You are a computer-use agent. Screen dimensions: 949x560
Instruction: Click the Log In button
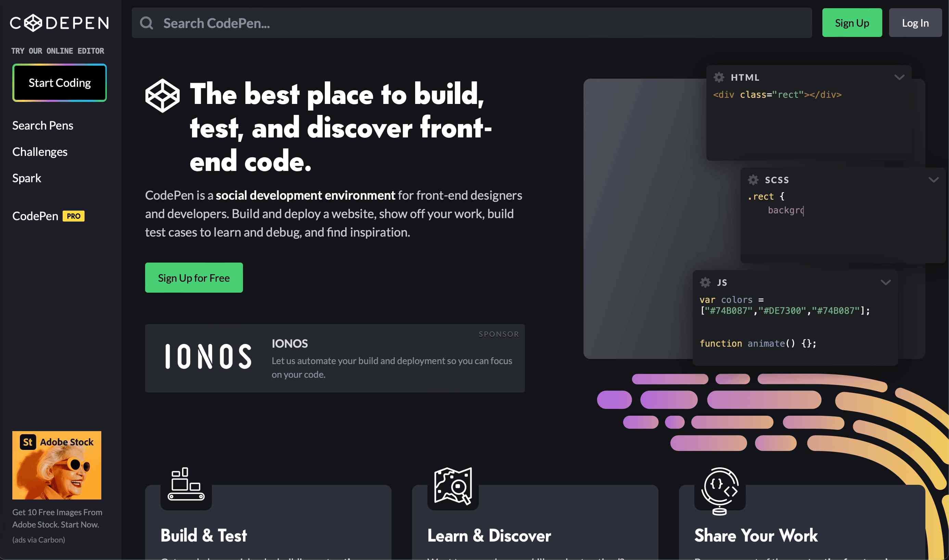click(x=915, y=22)
